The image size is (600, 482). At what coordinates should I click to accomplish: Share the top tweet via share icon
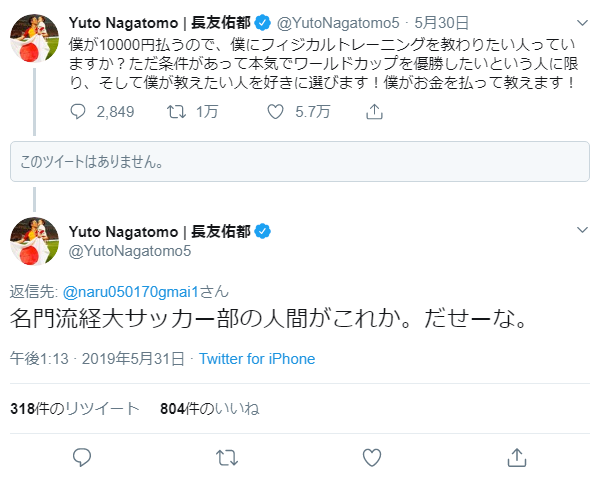click(375, 113)
